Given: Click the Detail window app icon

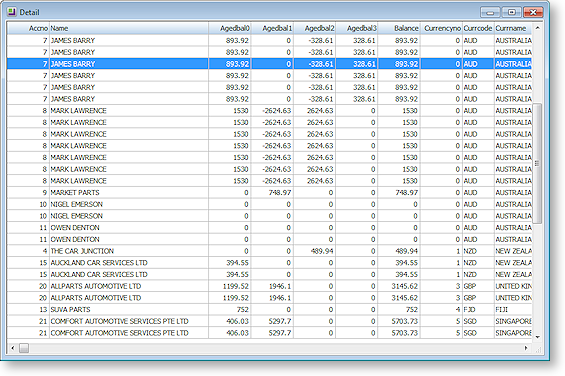Looking at the screenshot, I should pyautogui.click(x=12, y=12).
